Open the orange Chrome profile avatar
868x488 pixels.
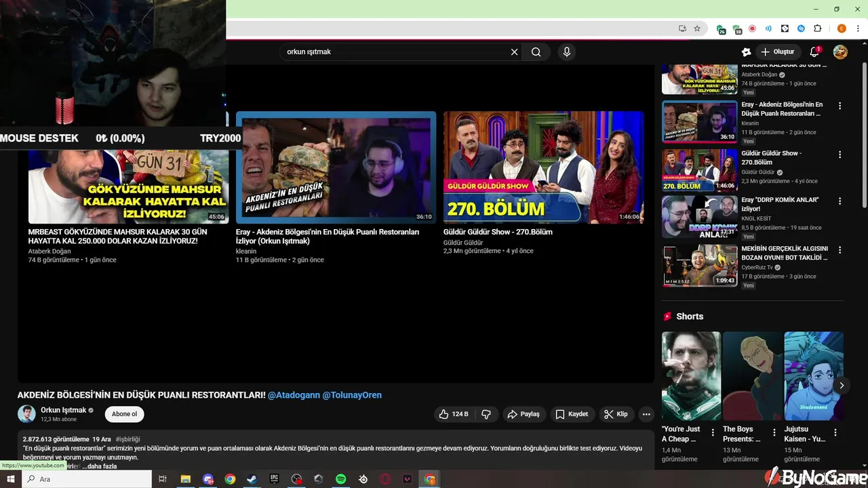click(x=842, y=28)
